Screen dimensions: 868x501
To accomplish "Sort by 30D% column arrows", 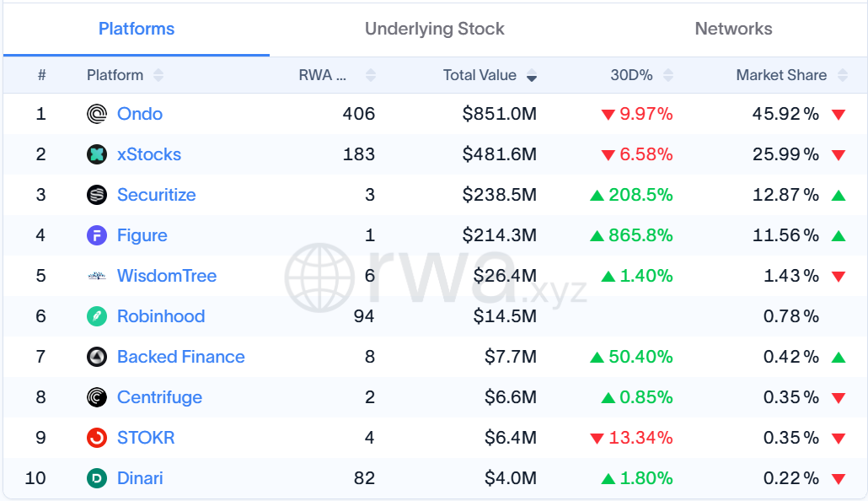I will tap(668, 75).
